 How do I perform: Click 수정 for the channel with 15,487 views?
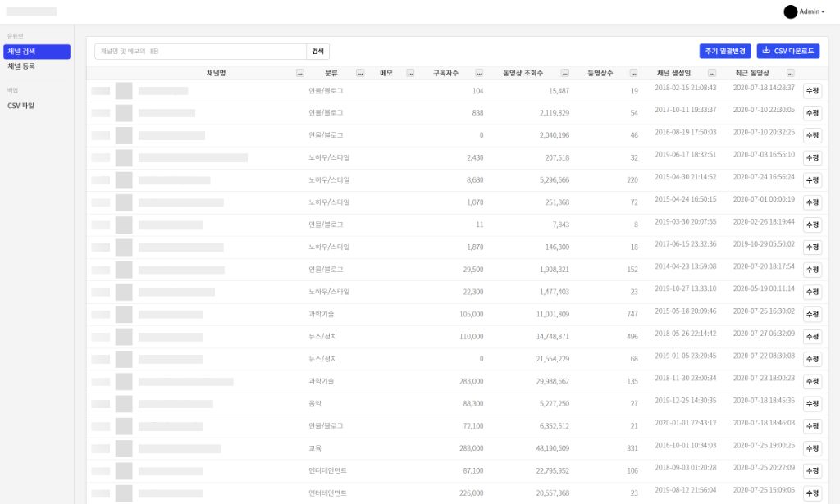pyautogui.click(x=811, y=91)
